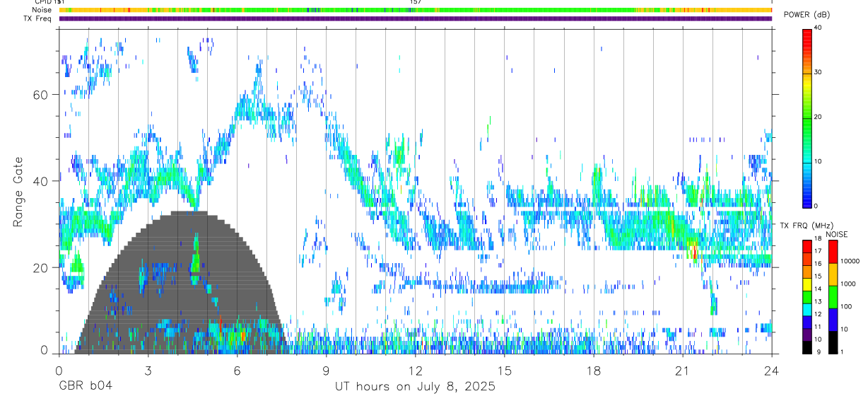
Task: Click the yellow-orange segment of the NOISE legend
Action: click(x=833, y=274)
